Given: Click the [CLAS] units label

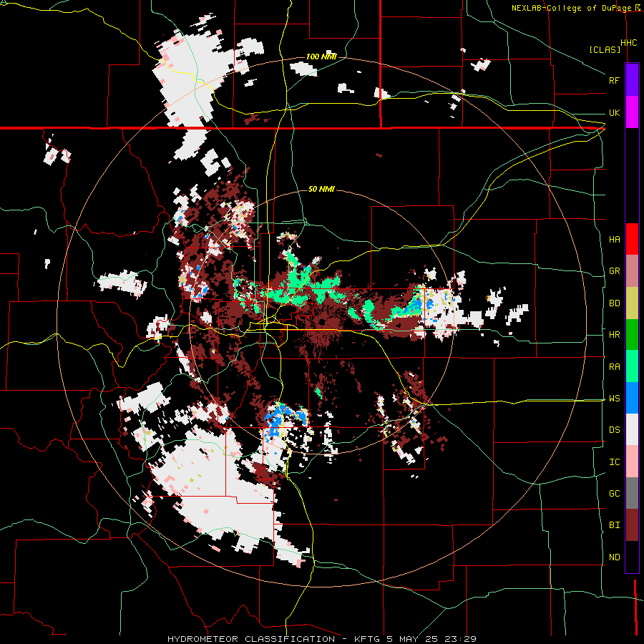Looking at the screenshot, I should tap(605, 50).
